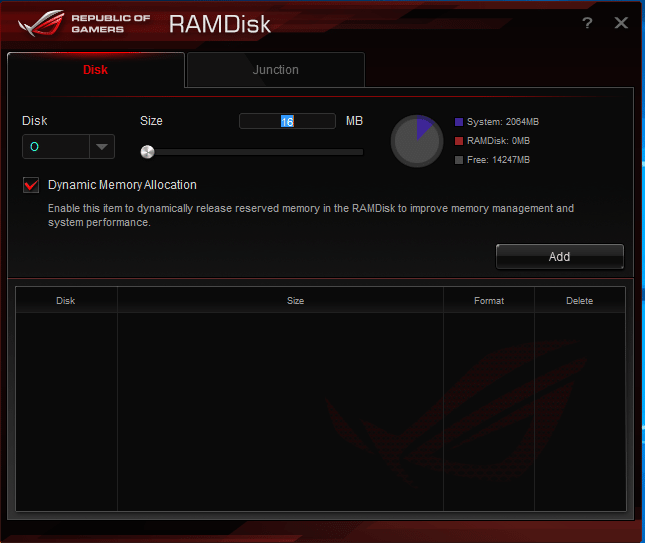Screen dimensions: 645x543
Task: Click the 'Free: 14247MB' text
Action: [x=498, y=160]
